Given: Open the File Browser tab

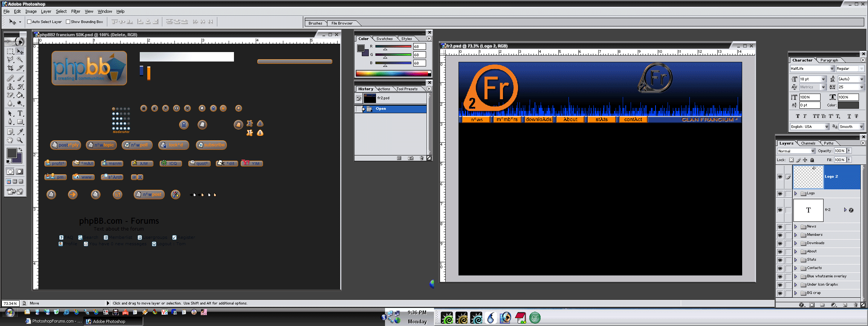Looking at the screenshot, I should 342,23.
